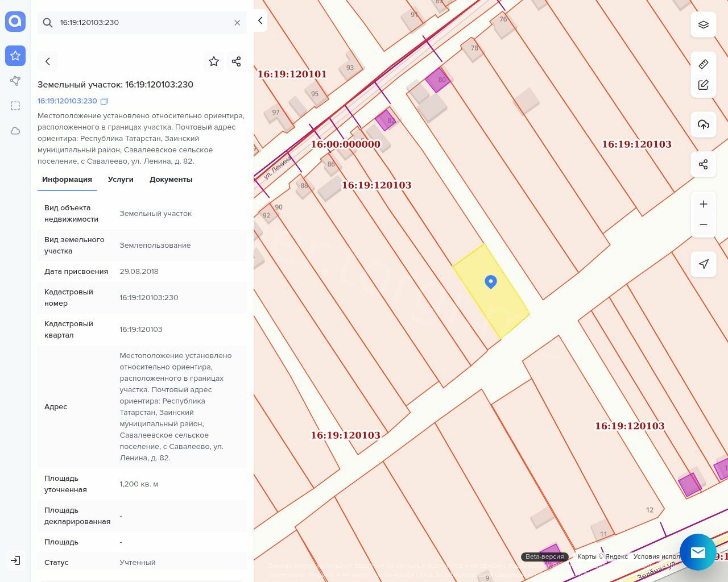Clear the search field text
The image size is (728, 582).
pyautogui.click(x=237, y=23)
